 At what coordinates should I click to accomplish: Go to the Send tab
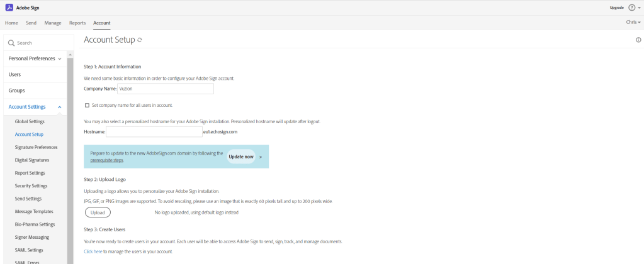(31, 23)
